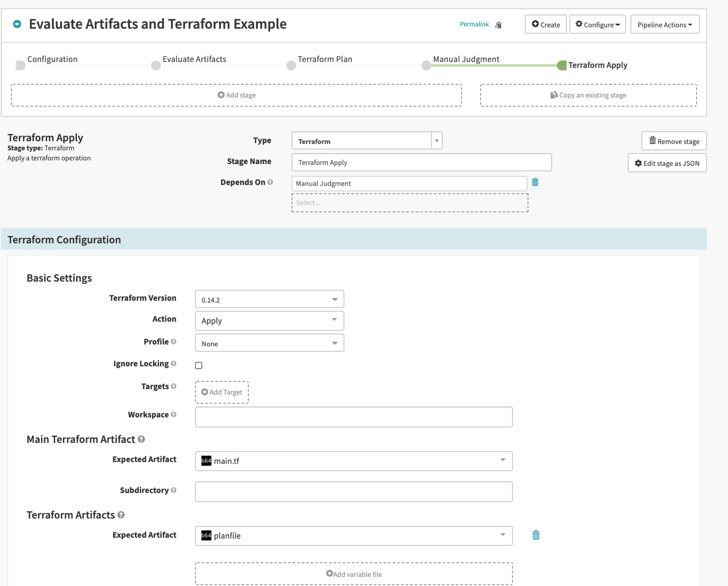This screenshot has width=728, height=586.
Task: Expand the Action dropdown showing Apply
Action: pos(269,321)
